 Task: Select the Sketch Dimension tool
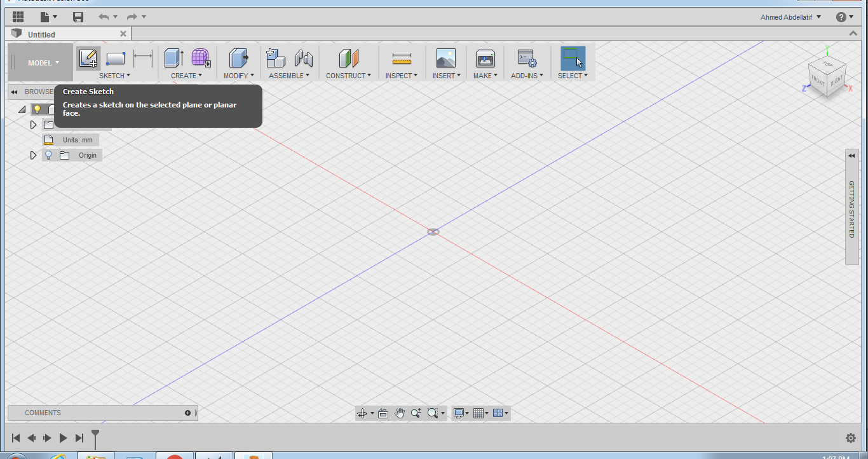[143, 58]
